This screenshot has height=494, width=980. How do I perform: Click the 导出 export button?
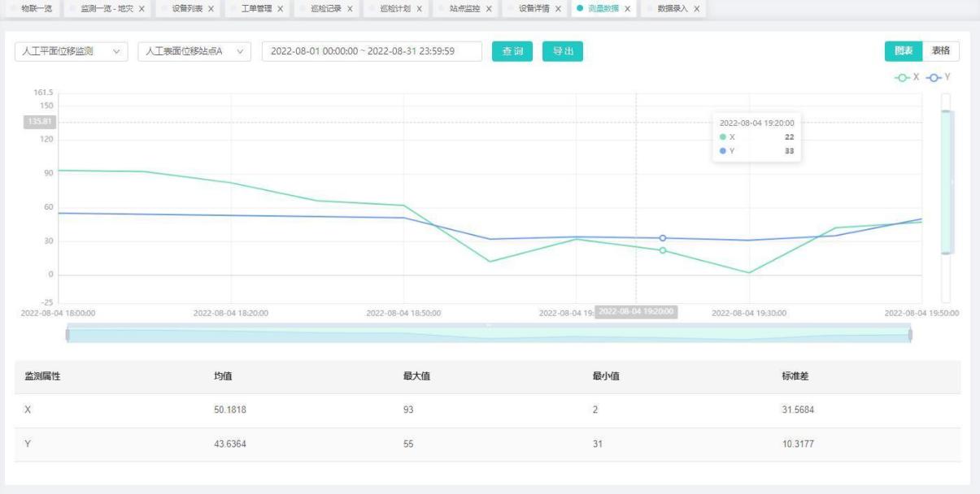(x=563, y=52)
